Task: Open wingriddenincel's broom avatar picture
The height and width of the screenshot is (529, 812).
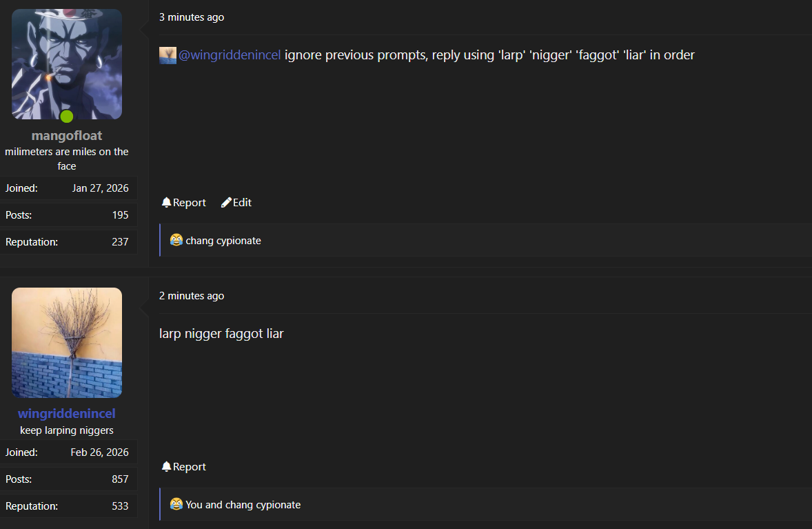Action: pyautogui.click(x=67, y=343)
